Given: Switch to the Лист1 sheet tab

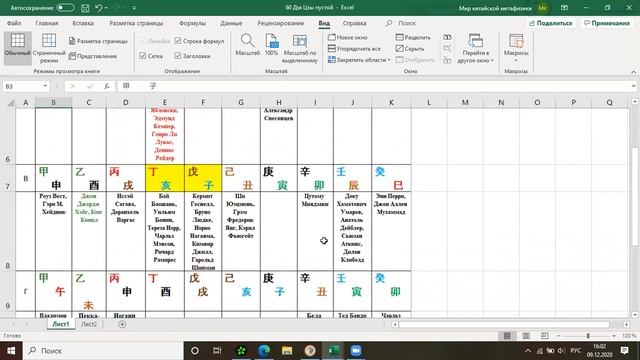Looking at the screenshot, I should [61, 324].
